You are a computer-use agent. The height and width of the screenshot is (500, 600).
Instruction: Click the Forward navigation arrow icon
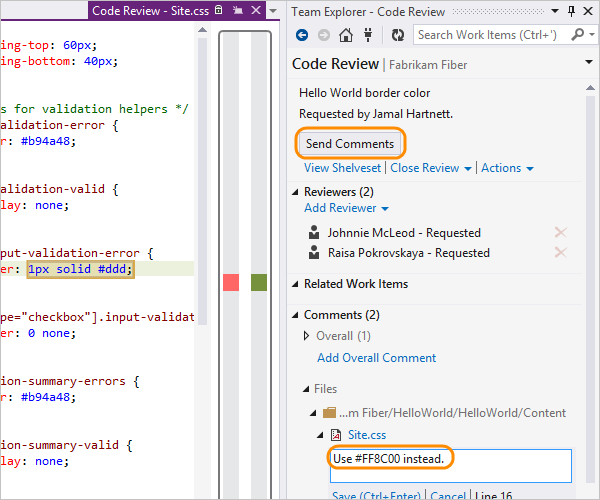324,35
